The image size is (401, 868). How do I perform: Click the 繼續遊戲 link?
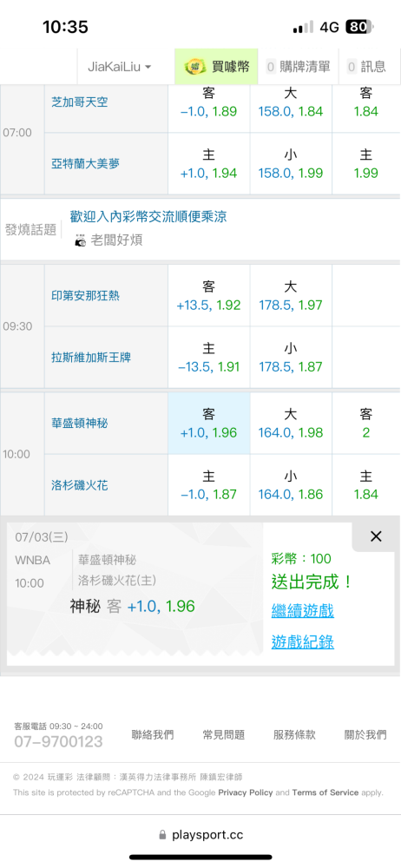302,612
